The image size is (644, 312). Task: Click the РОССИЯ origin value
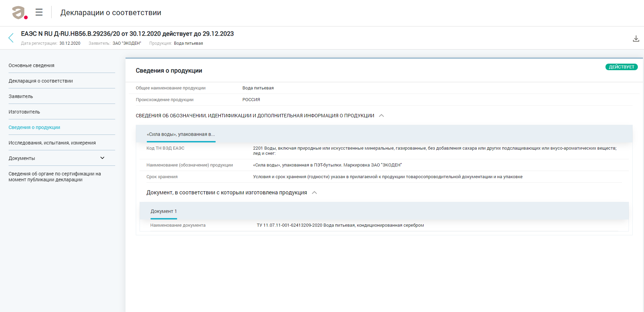coord(251,100)
